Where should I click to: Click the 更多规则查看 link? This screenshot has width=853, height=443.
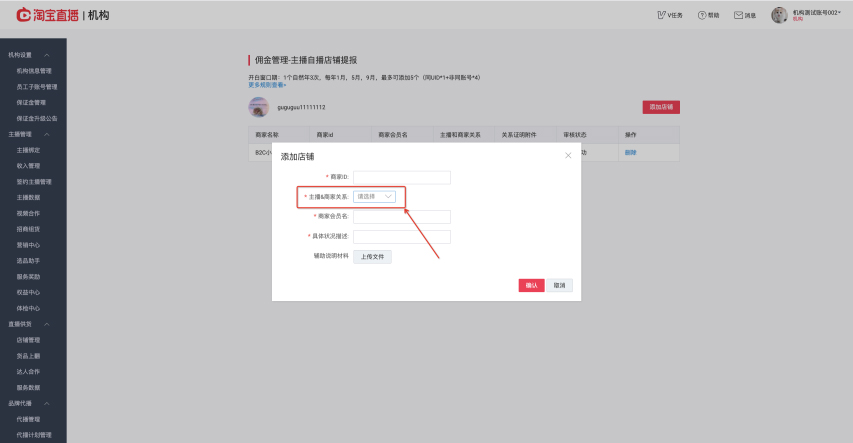coord(267,85)
